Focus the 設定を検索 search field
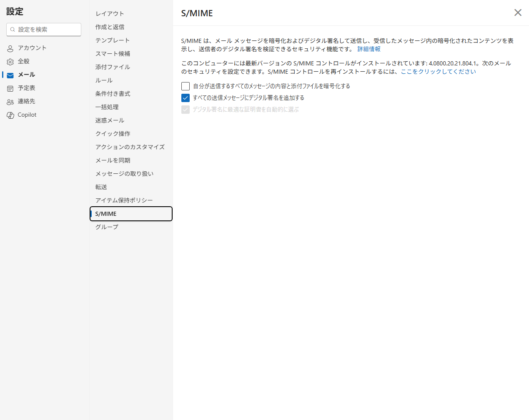This screenshot has height=420, width=529. 44,30
